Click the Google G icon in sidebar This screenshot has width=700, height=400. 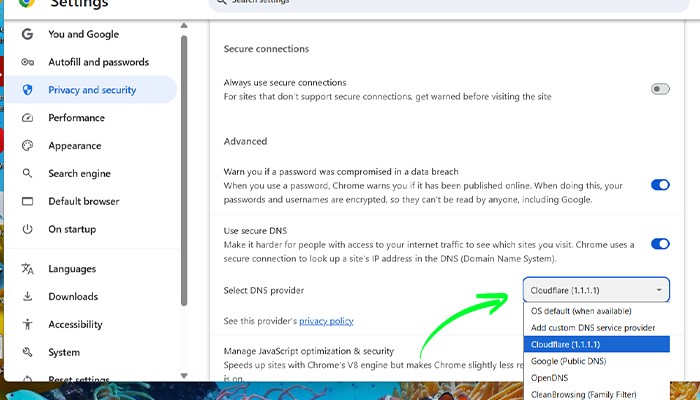coord(27,34)
